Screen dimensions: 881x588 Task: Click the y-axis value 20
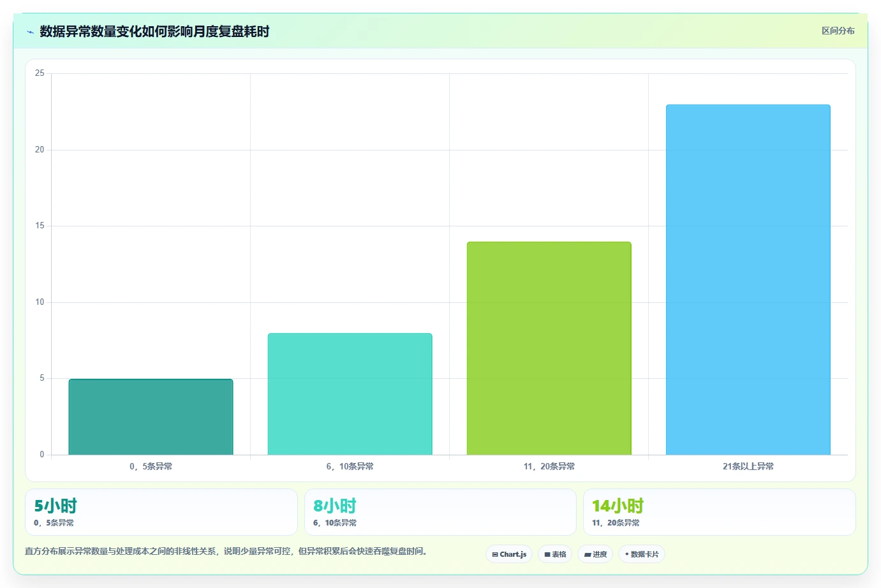(x=40, y=150)
